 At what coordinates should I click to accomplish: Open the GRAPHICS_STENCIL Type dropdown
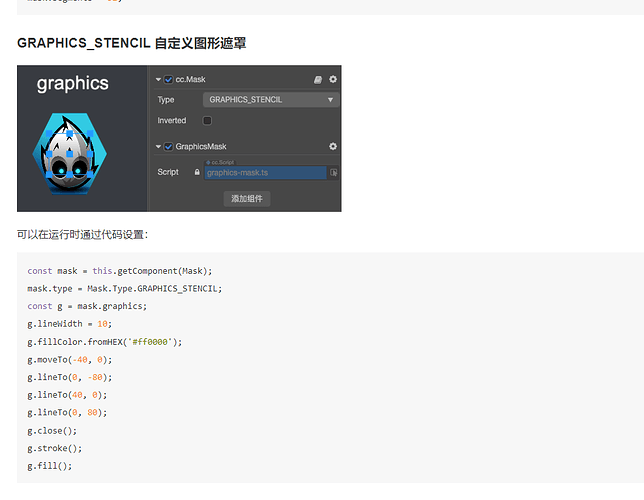271,100
